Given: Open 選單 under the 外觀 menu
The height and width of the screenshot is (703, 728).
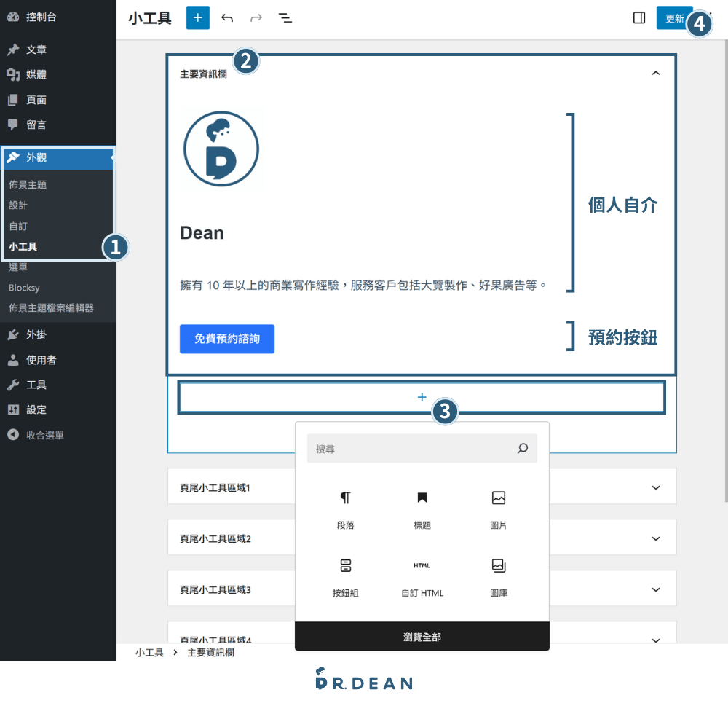Looking at the screenshot, I should pyautogui.click(x=18, y=267).
